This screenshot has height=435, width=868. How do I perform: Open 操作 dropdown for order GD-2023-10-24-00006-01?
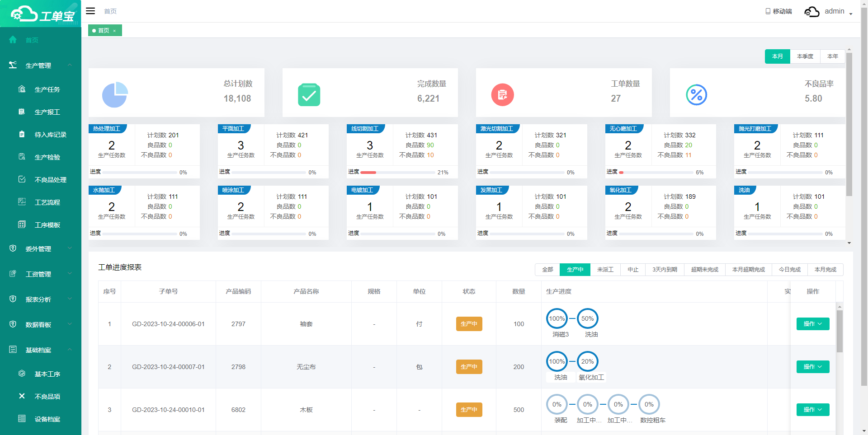812,324
